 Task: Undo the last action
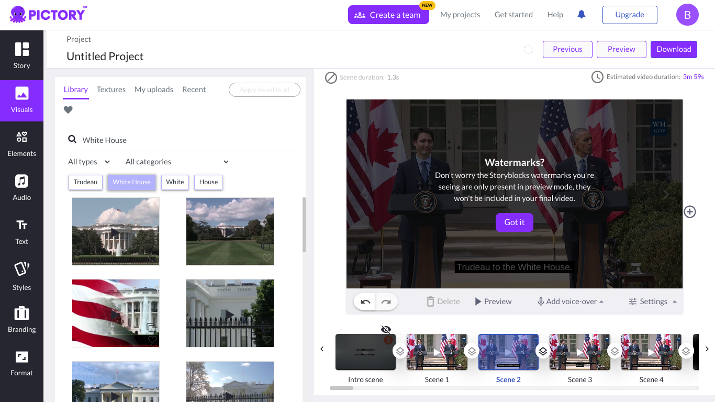365,302
